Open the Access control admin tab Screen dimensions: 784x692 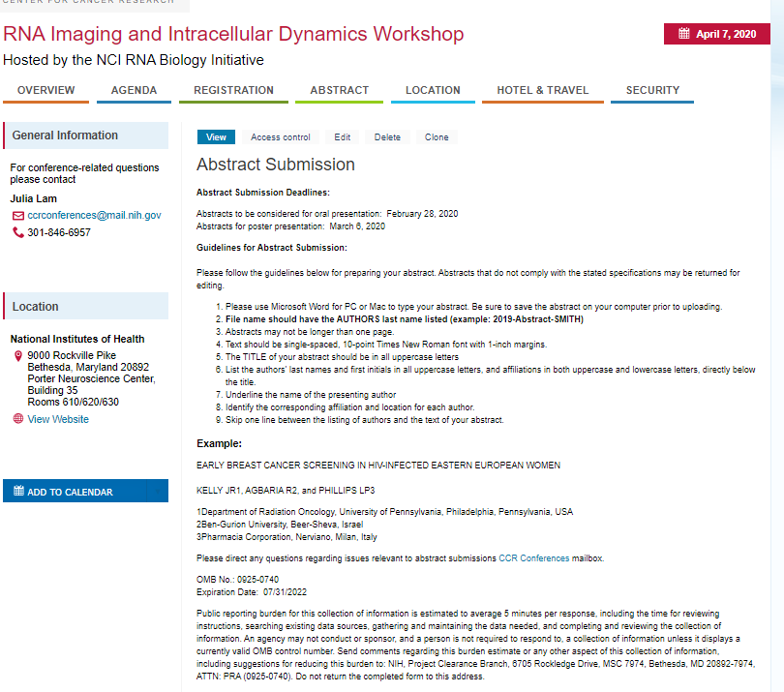tap(281, 137)
